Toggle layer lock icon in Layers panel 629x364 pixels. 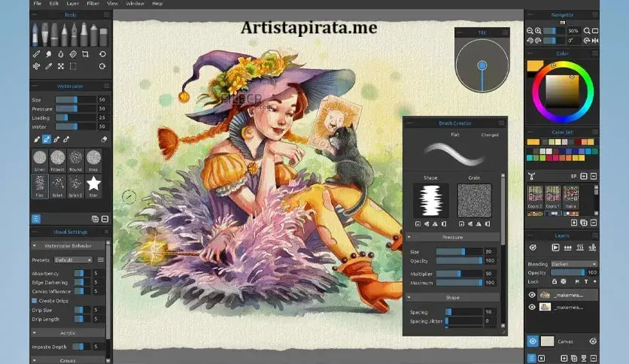coord(554,282)
